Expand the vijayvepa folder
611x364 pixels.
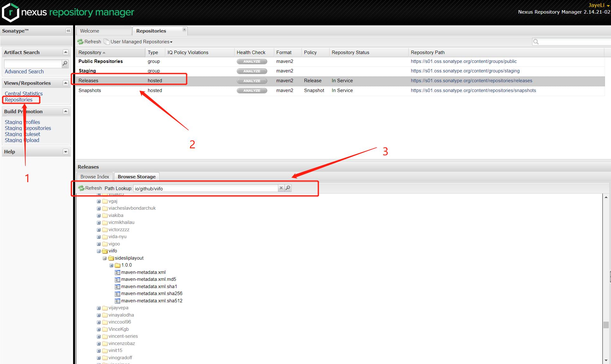[x=99, y=308]
